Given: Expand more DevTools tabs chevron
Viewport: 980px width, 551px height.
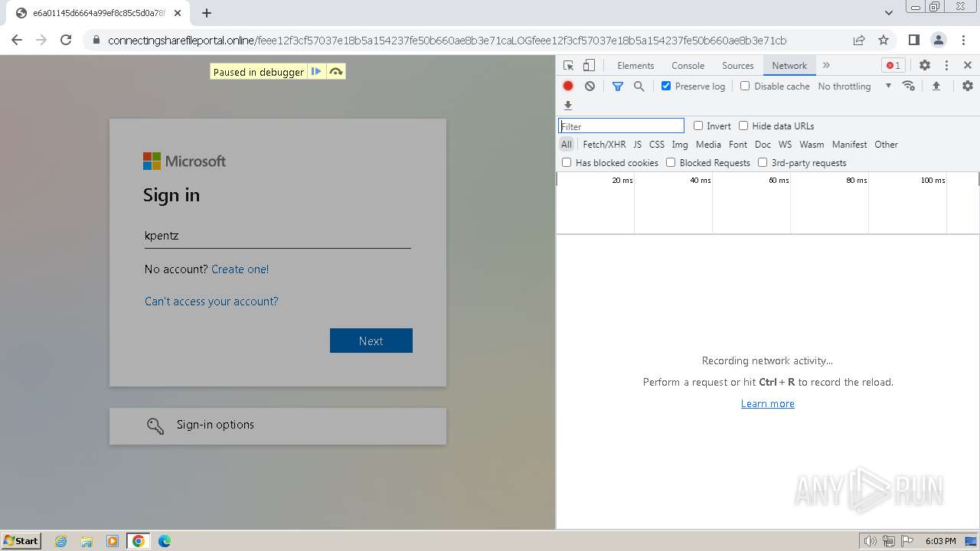Looking at the screenshot, I should (826, 66).
